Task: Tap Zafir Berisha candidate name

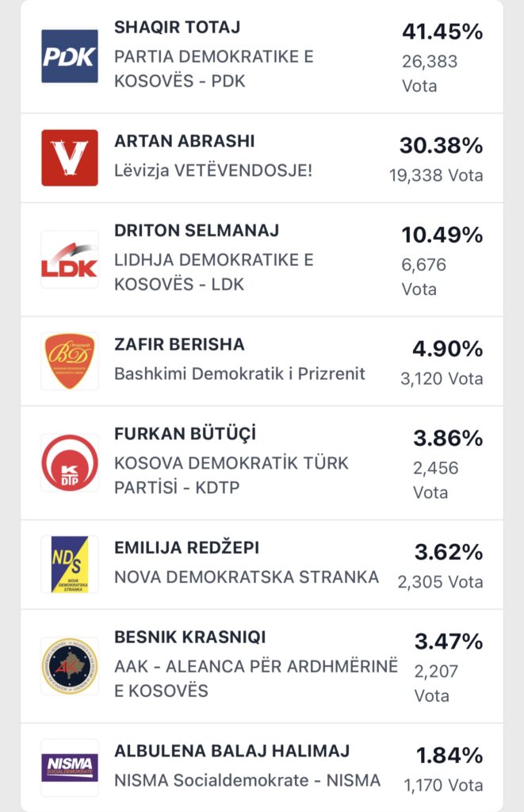Action: tap(179, 344)
